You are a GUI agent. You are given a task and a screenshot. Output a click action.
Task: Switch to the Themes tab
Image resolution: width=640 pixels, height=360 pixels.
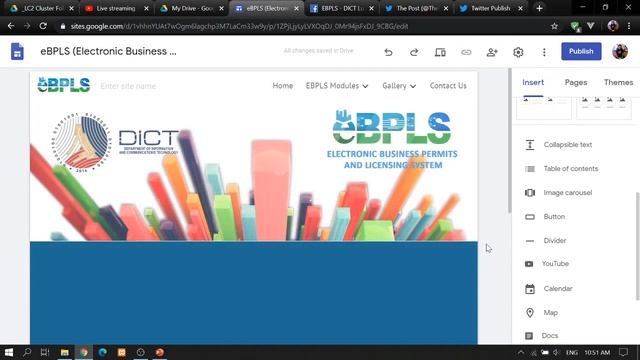click(618, 82)
